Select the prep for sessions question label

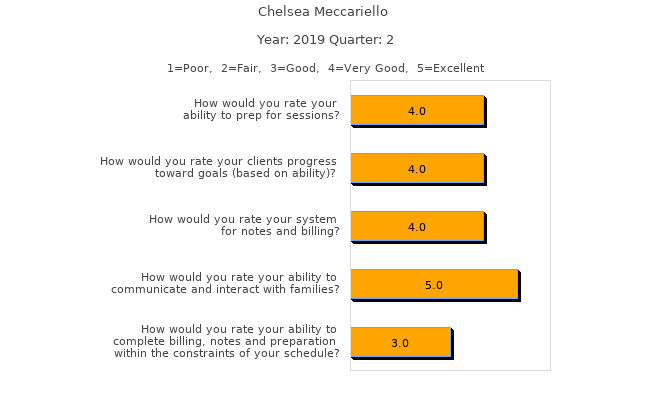point(262,109)
